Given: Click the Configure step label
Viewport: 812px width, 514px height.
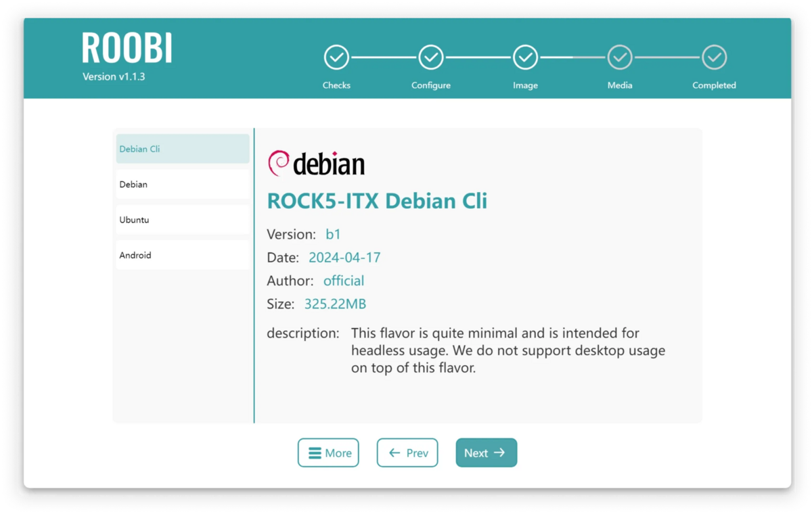Looking at the screenshot, I should 431,85.
